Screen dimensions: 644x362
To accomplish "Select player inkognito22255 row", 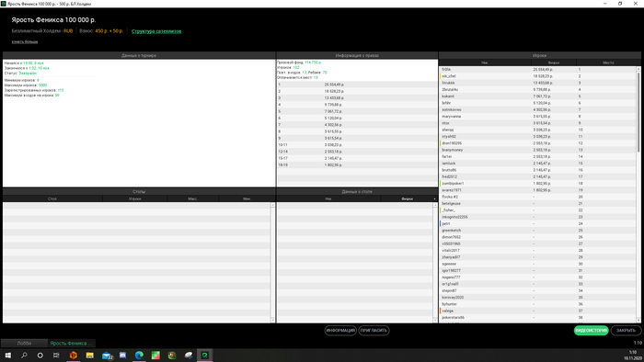I will pos(537,217).
